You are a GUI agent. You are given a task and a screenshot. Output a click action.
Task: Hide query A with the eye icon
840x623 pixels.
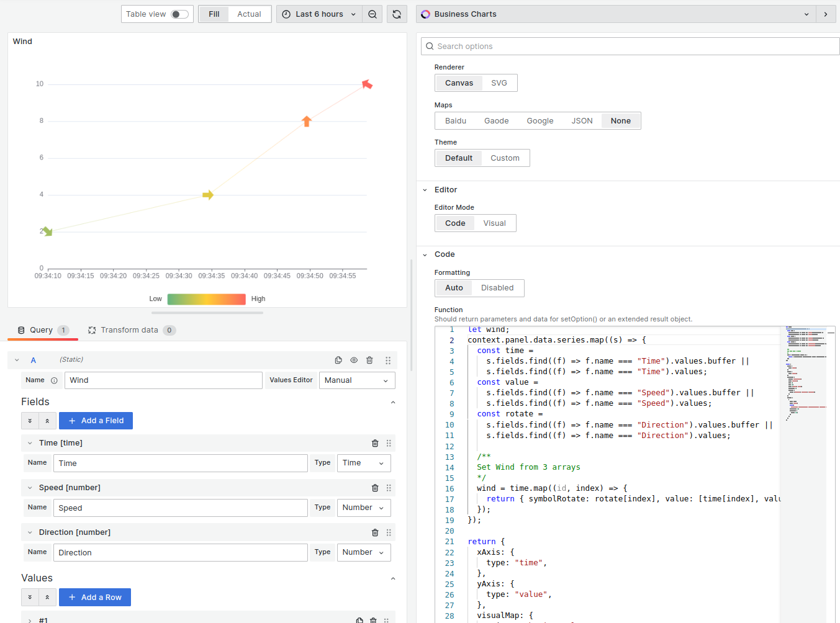354,360
